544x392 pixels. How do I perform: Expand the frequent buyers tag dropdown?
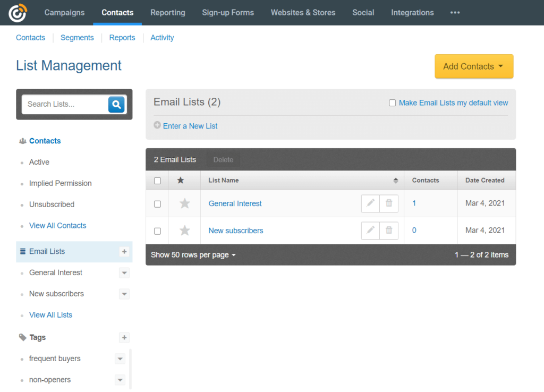pyautogui.click(x=120, y=359)
